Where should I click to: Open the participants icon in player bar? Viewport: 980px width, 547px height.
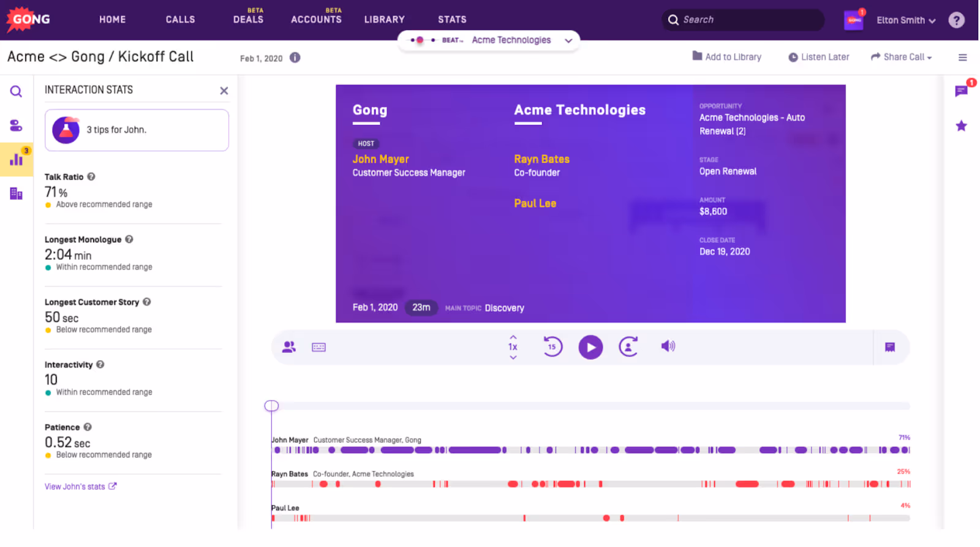[289, 347]
